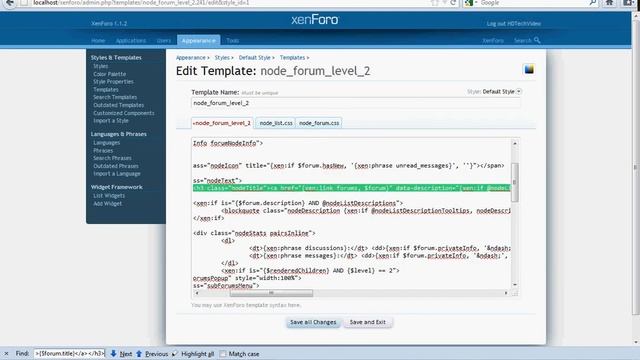
Task: Open the Applications navigation tab
Action: [x=131, y=40]
